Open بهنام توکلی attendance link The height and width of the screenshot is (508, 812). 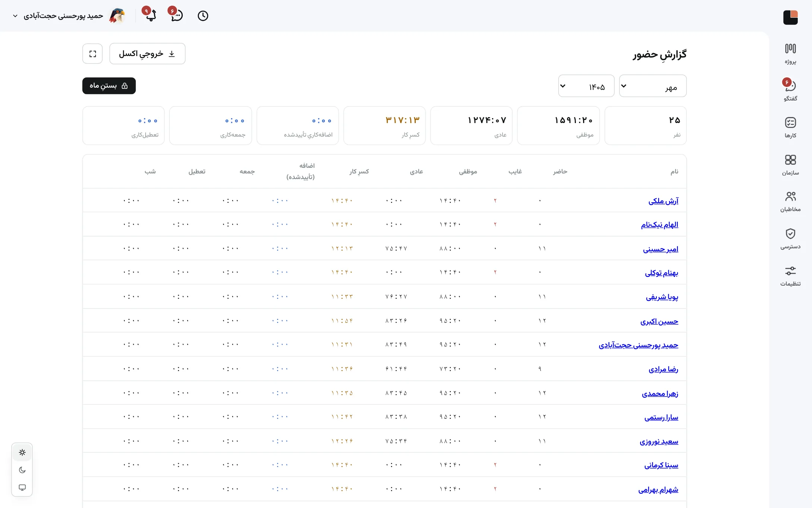662,273
